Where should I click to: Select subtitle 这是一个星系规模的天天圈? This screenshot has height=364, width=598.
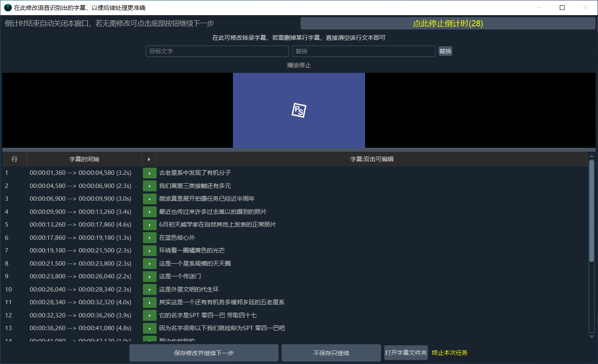(195, 264)
